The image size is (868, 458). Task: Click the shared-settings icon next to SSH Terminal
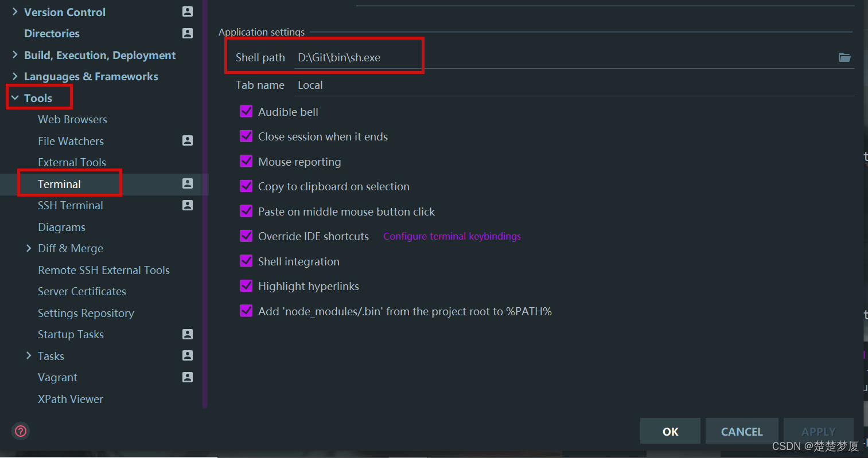tap(187, 205)
